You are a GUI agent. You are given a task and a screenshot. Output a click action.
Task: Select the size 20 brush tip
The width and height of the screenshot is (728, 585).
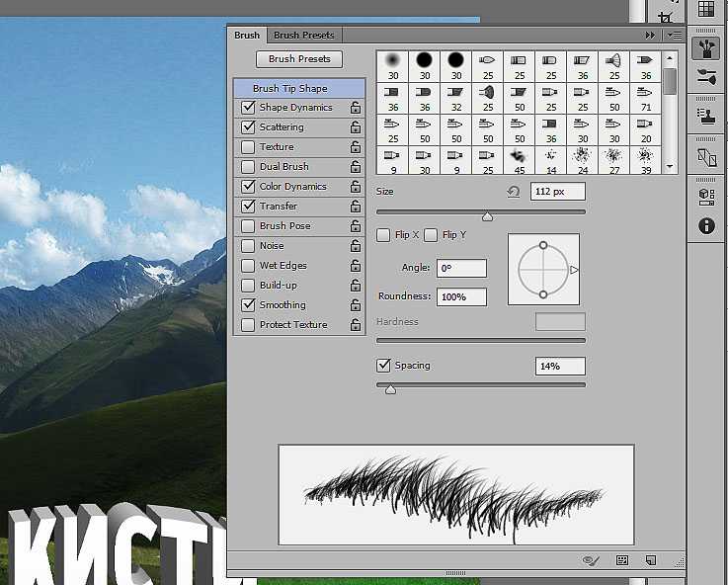(x=646, y=129)
